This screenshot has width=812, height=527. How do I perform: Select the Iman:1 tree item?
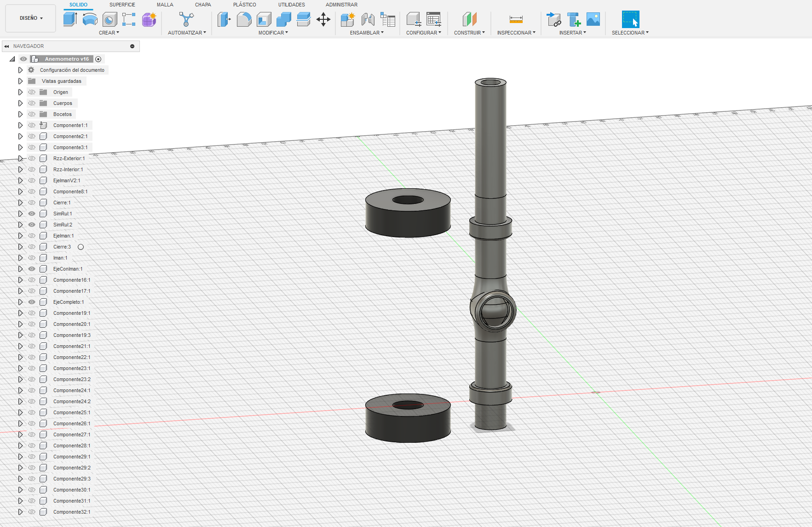click(60, 258)
